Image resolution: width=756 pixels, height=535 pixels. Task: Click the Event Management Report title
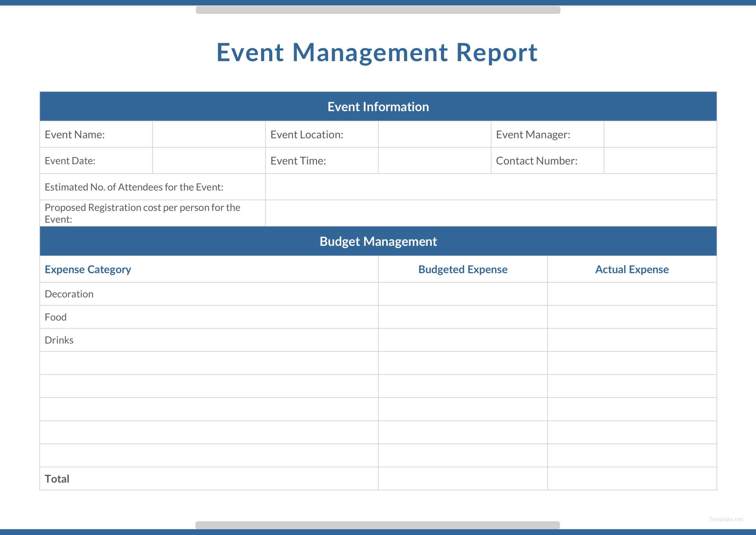click(377, 52)
